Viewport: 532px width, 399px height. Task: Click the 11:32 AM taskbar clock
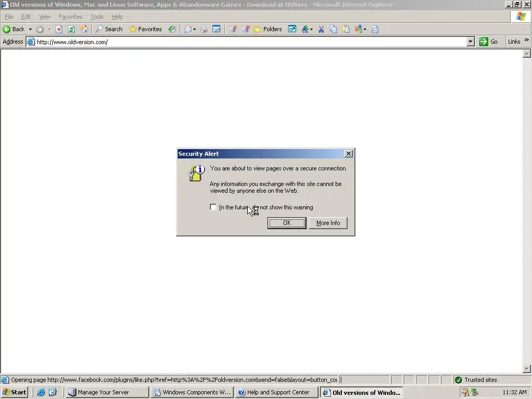pyautogui.click(x=514, y=392)
